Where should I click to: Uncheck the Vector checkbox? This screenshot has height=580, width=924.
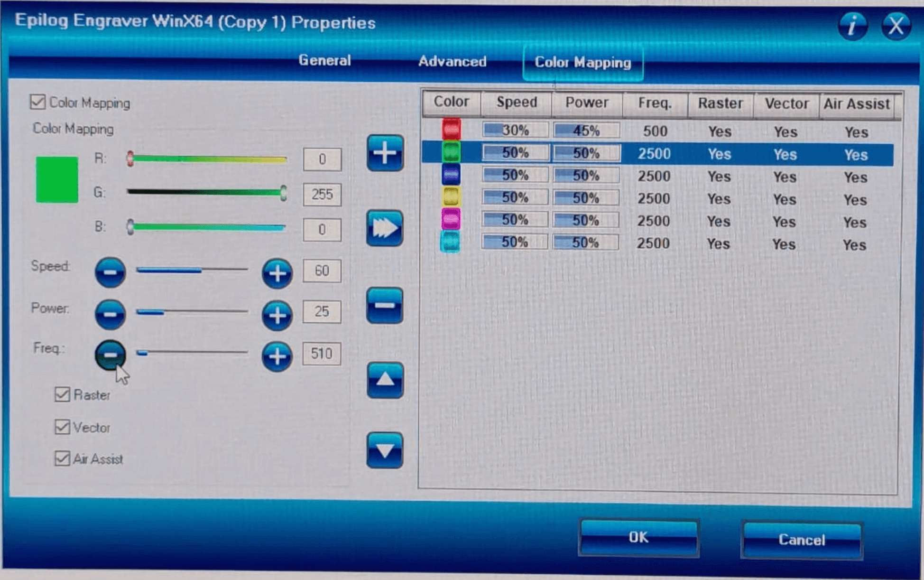(x=62, y=427)
